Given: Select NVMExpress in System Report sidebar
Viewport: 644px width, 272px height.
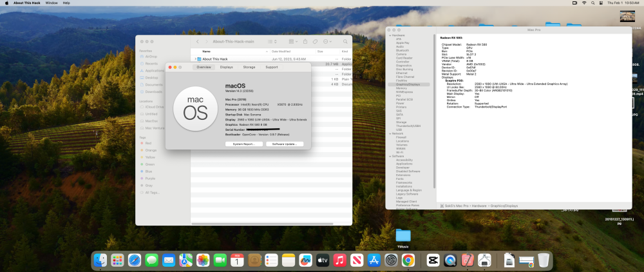Looking at the screenshot, I should [404, 92].
